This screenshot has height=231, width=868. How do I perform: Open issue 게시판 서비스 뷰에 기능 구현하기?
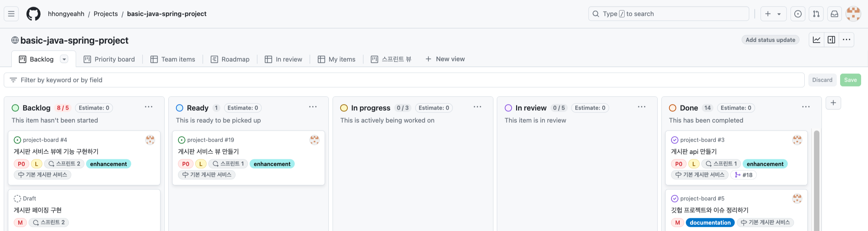pos(56,151)
